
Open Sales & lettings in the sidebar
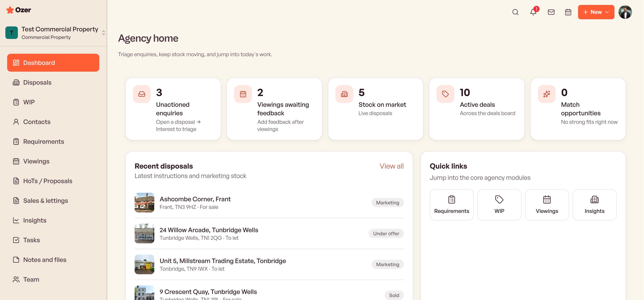pos(53,201)
